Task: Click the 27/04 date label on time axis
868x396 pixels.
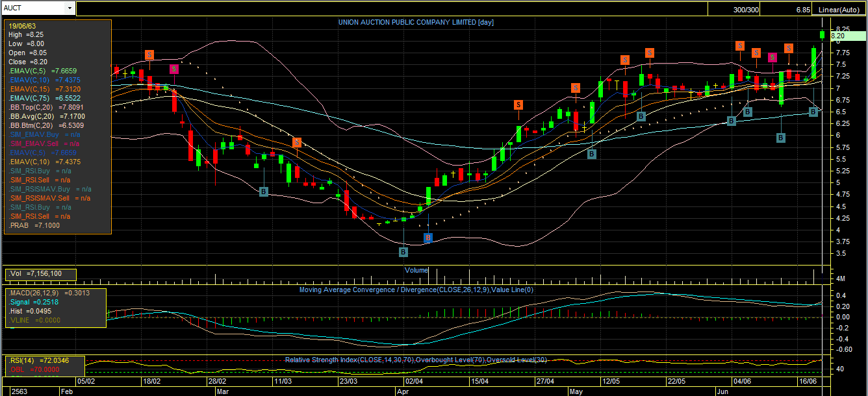Action: pos(544,382)
